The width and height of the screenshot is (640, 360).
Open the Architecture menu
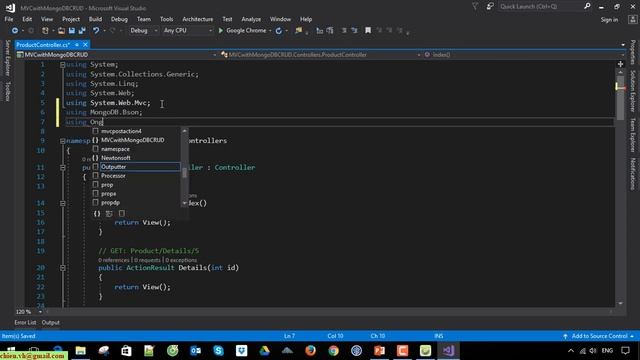(198, 19)
